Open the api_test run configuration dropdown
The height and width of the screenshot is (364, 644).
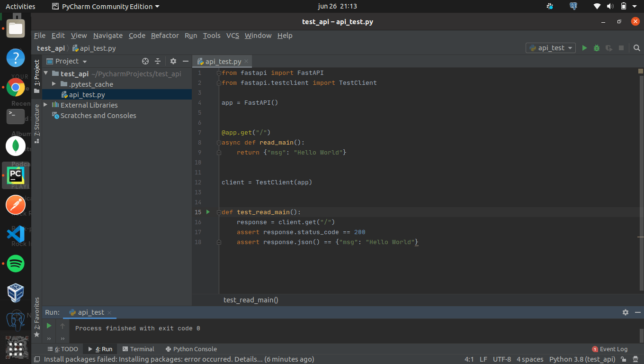coord(551,48)
